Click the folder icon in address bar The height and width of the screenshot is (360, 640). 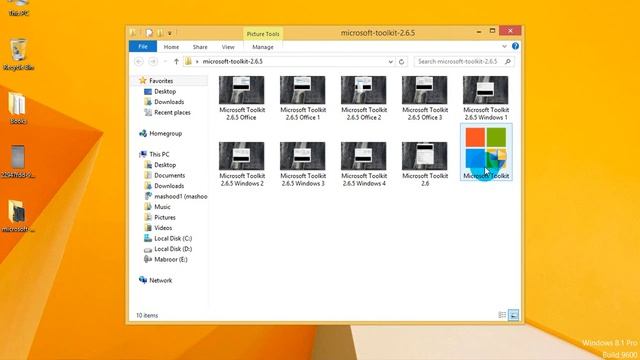[x=188, y=62]
